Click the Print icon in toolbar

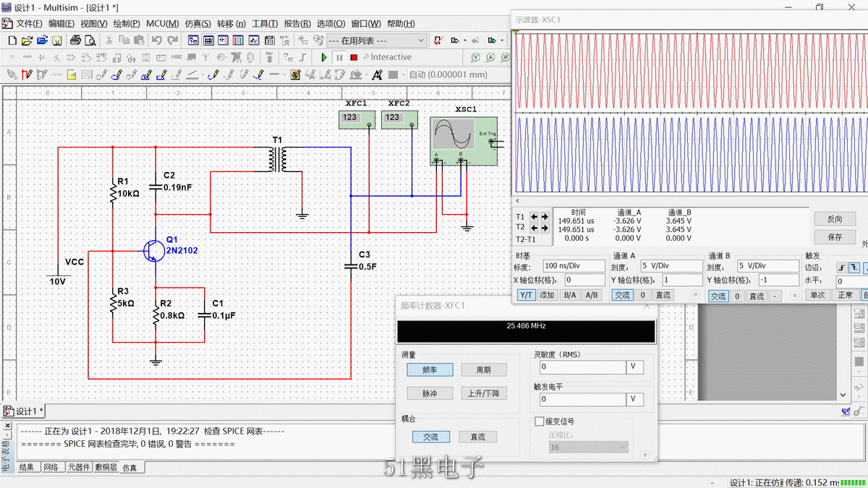click(75, 40)
